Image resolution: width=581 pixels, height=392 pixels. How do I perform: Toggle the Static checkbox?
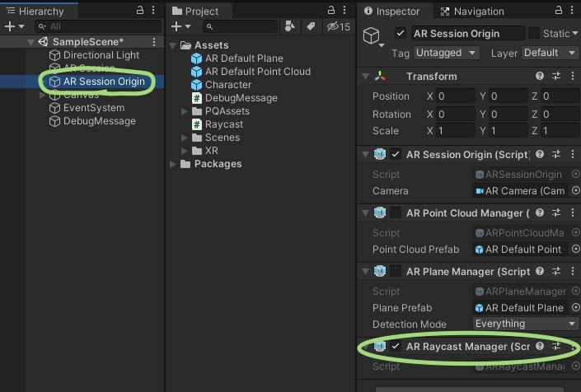click(533, 33)
